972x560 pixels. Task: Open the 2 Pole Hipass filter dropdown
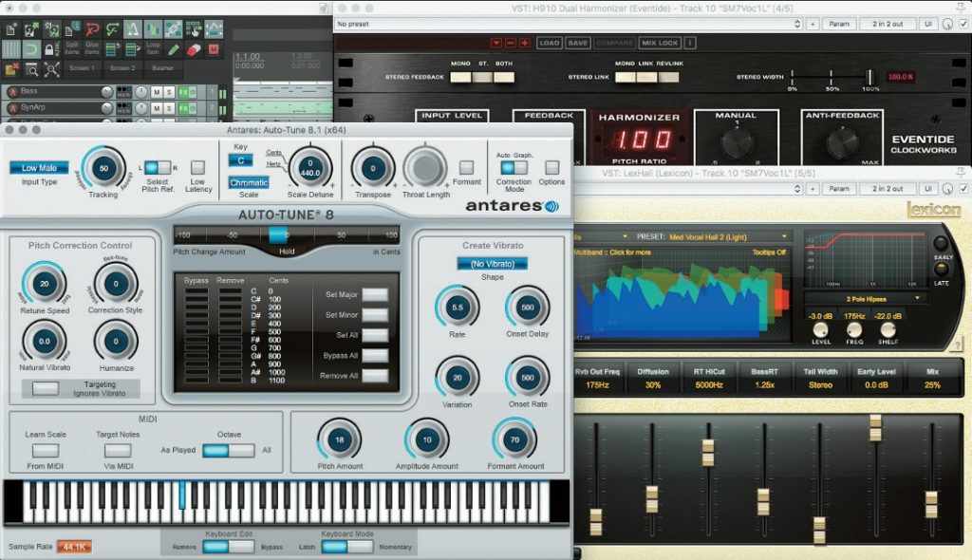point(866,298)
